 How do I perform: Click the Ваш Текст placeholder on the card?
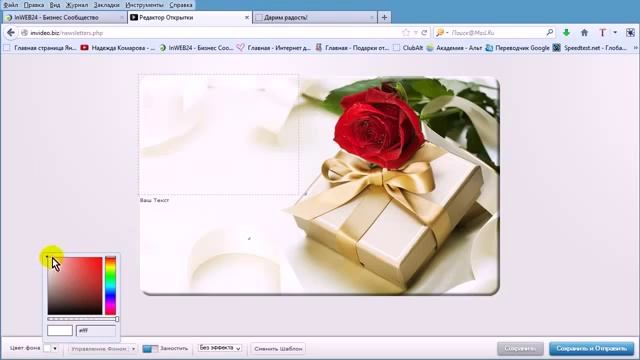(x=154, y=200)
